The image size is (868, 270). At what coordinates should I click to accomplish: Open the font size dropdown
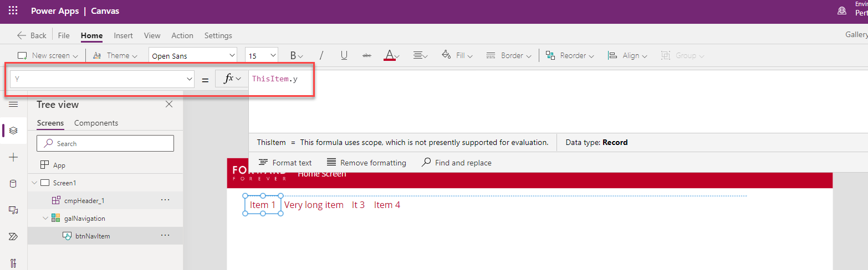pyautogui.click(x=261, y=55)
